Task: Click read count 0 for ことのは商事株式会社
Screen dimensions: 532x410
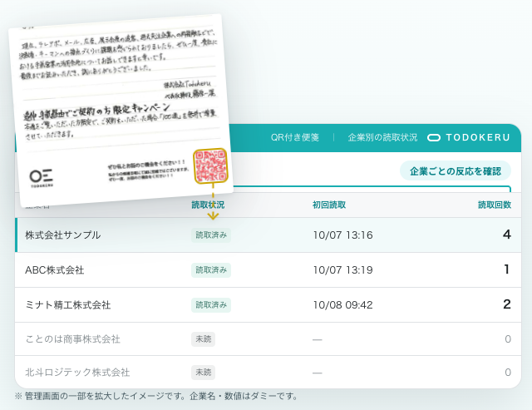Action: [x=508, y=339]
